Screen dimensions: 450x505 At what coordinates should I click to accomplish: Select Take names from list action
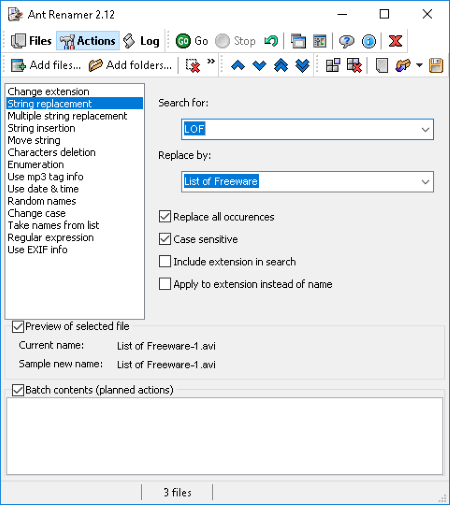pyautogui.click(x=74, y=225)
